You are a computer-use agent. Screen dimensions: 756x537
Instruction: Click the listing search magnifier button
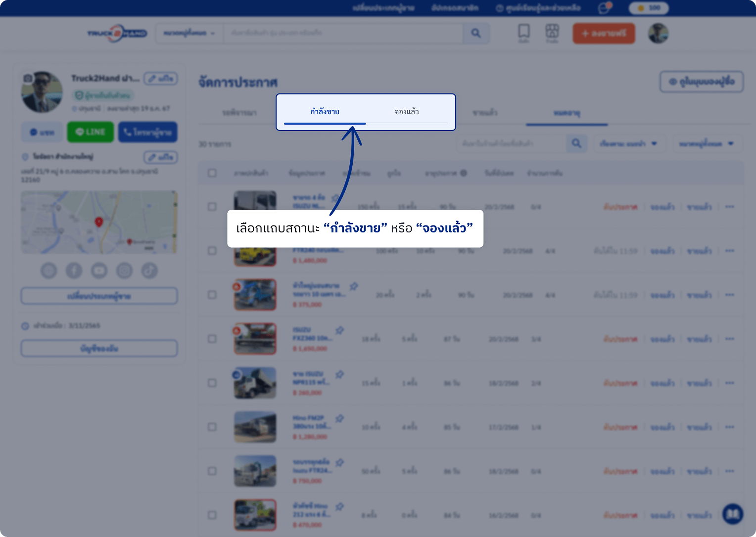(576, 143)
